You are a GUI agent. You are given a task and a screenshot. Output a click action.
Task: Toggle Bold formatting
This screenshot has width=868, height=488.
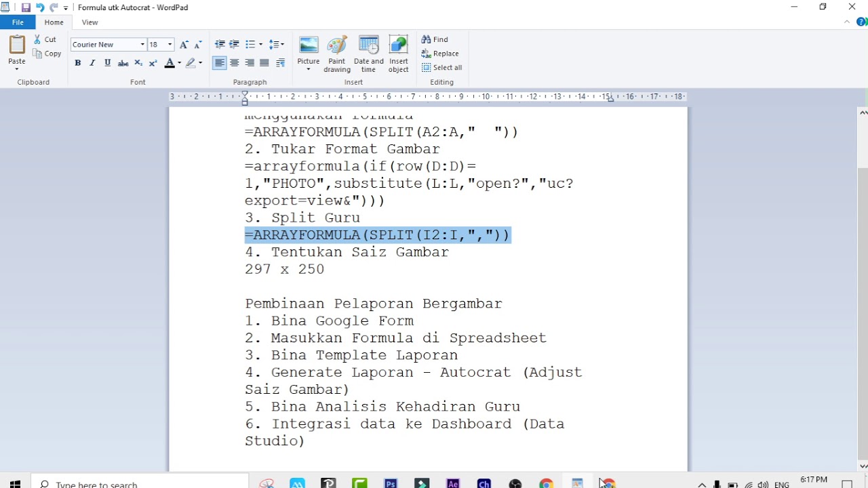click(78, 63)
